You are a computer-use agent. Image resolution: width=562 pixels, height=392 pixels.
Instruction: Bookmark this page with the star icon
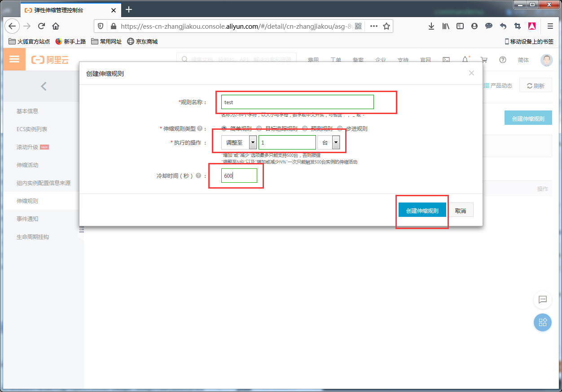click(x=386, y=26)
